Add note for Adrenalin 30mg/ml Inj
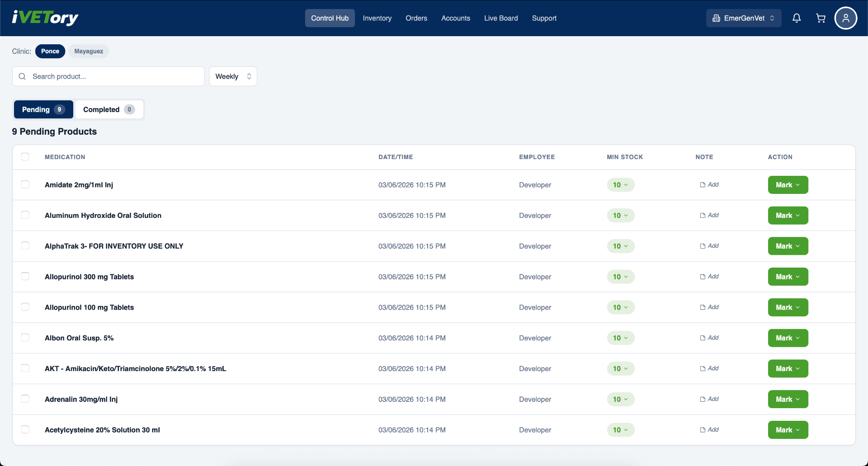This screenshot has width=868, height=466. [709, 399]
